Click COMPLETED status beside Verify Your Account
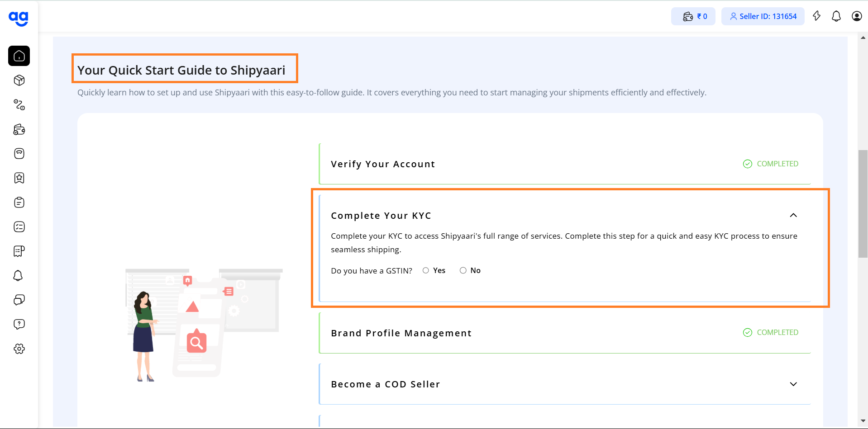The height and width of the screenshot is (429, 868). pos(771,164)
